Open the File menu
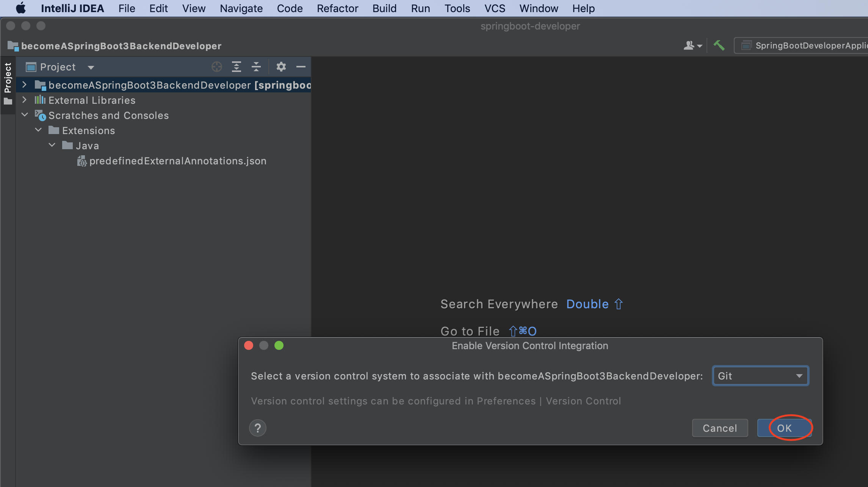Viewport: 868px width, 487px height. click(x=127, y=8)
